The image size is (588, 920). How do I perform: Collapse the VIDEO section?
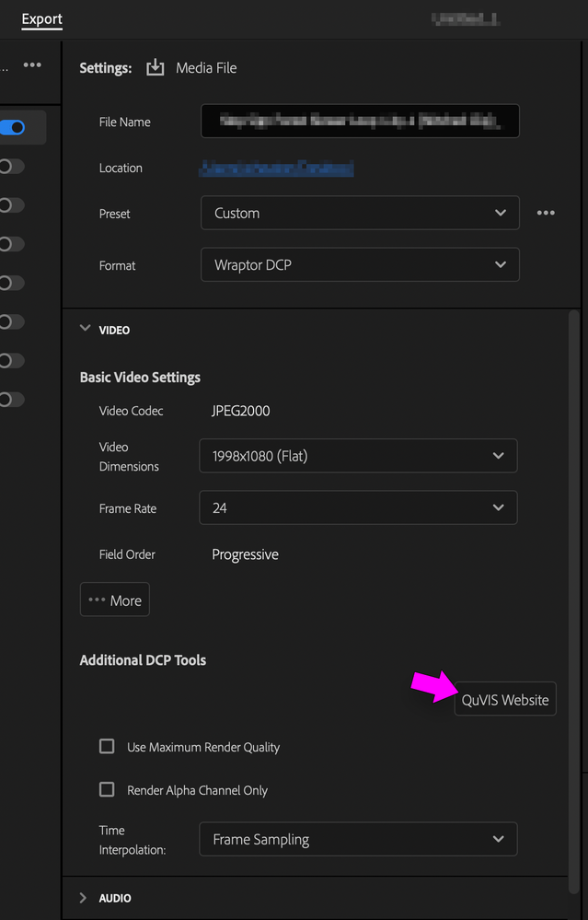tap(86, 329)
